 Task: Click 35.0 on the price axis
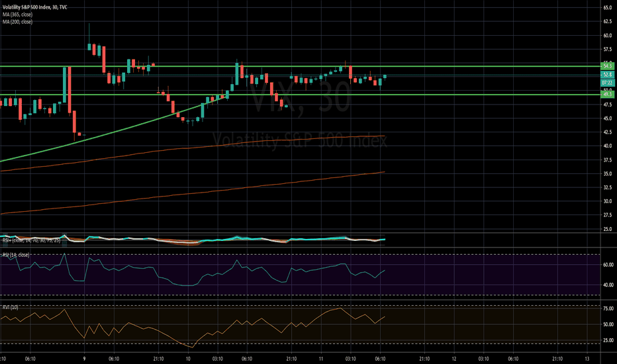[608, 174]
